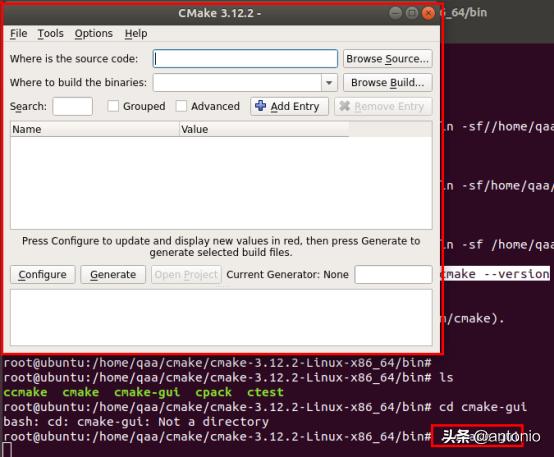Click the 'Where to build the binaries:' label

78,82
